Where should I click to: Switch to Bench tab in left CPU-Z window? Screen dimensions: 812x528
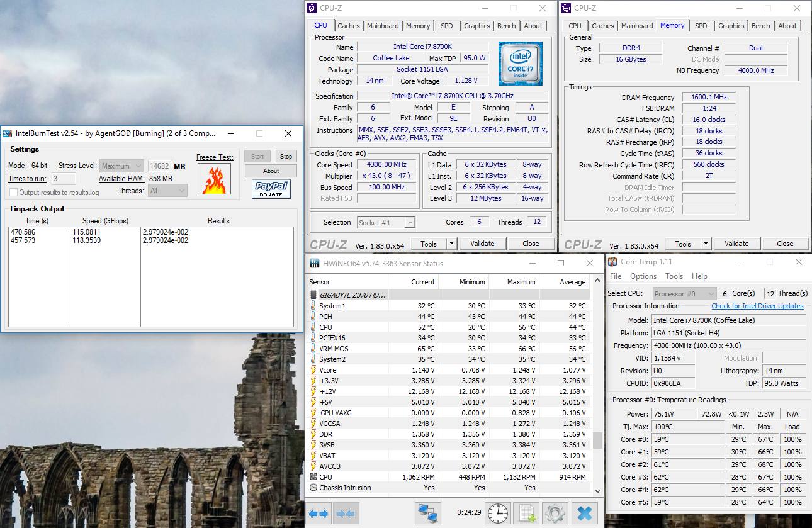(x=506, y=26)
